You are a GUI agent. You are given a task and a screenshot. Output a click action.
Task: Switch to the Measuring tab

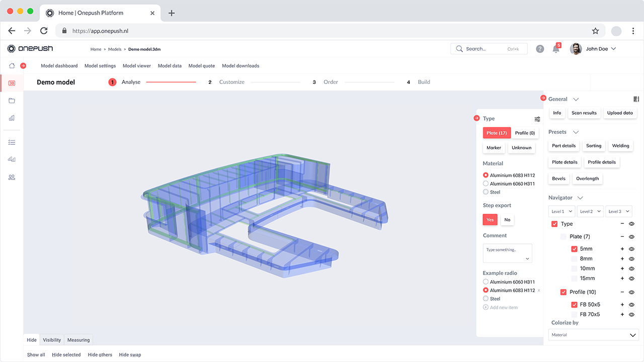78,340
